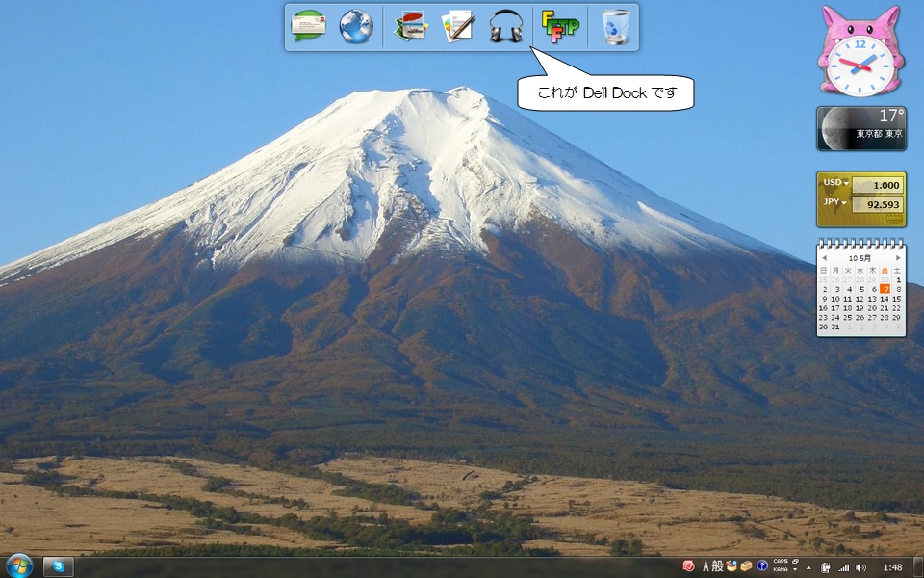The image size is (924, 578).
Task: Open the mail envelope icon in Dell Dock
Action: (308, 26)
